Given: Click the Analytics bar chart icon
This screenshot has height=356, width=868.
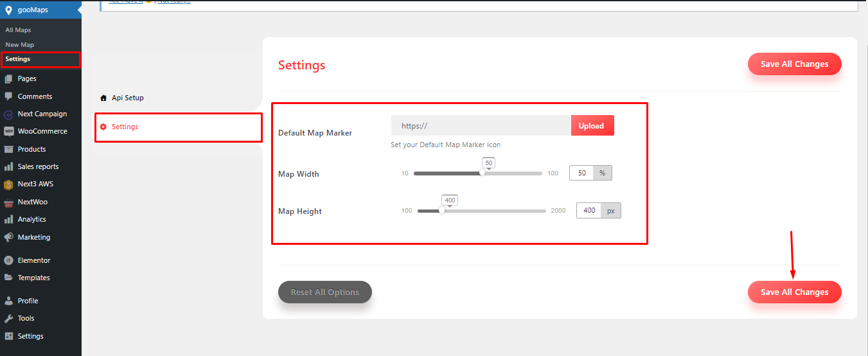Looking at the screenshot, I should pyautogui.click(x=8, y=219).
